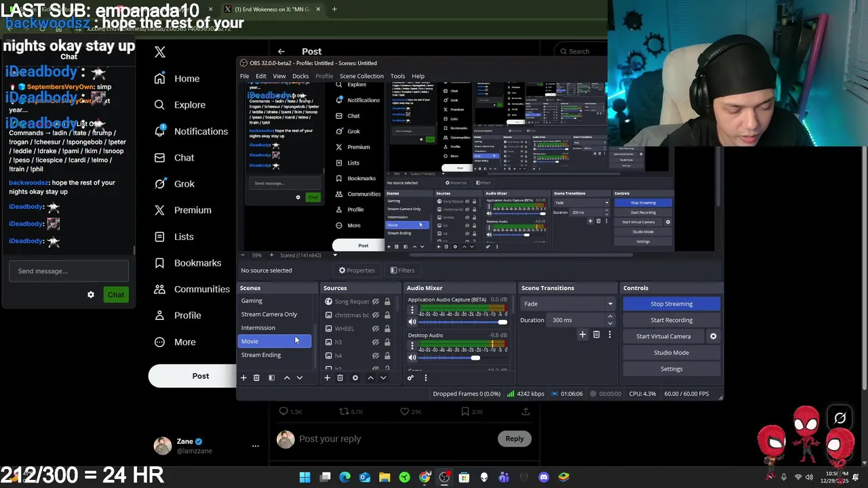Toggle visibility of WHEEL source
868x488 pixels.
[375, 329]
